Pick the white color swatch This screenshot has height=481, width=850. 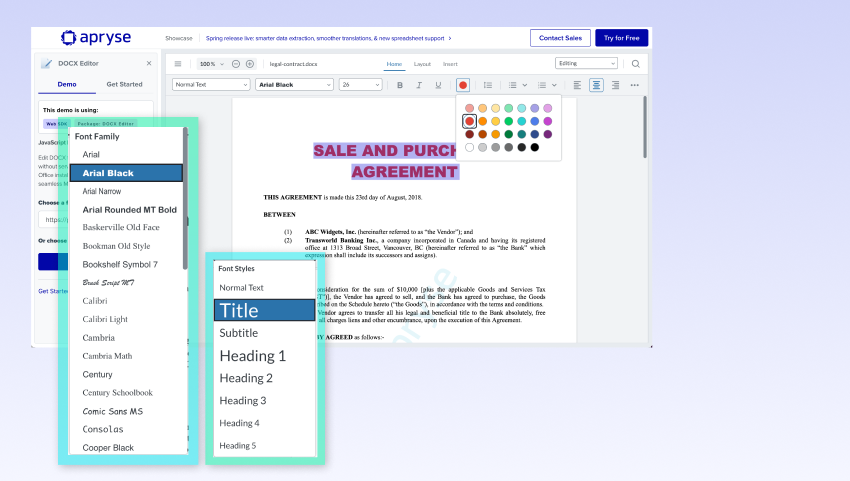pos(469,147)
